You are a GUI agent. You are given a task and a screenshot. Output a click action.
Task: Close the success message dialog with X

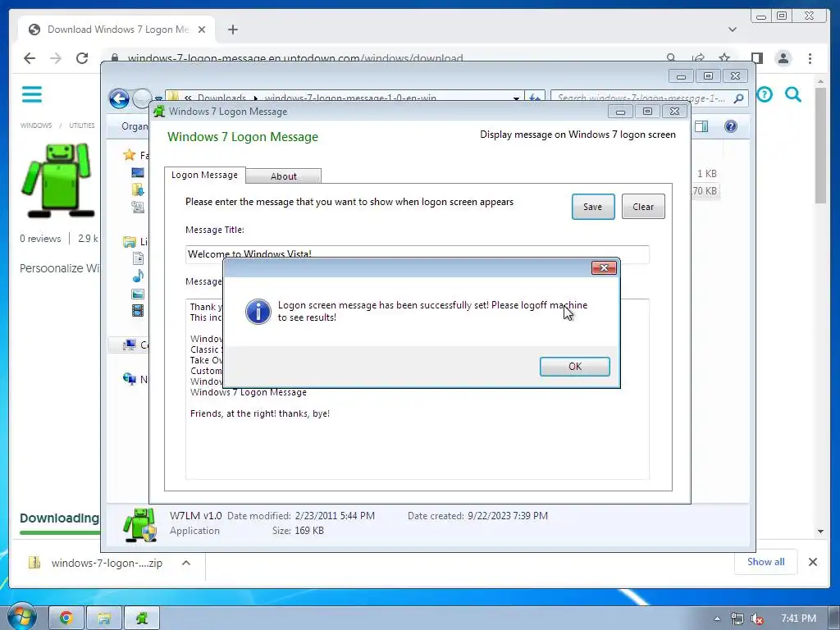pyautogui.click(x=604, y=268)
